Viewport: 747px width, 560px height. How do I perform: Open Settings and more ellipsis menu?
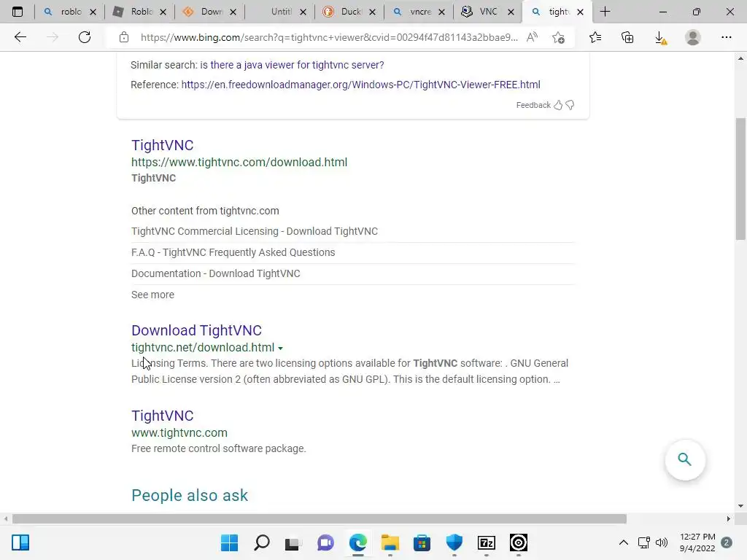[726, 37]
